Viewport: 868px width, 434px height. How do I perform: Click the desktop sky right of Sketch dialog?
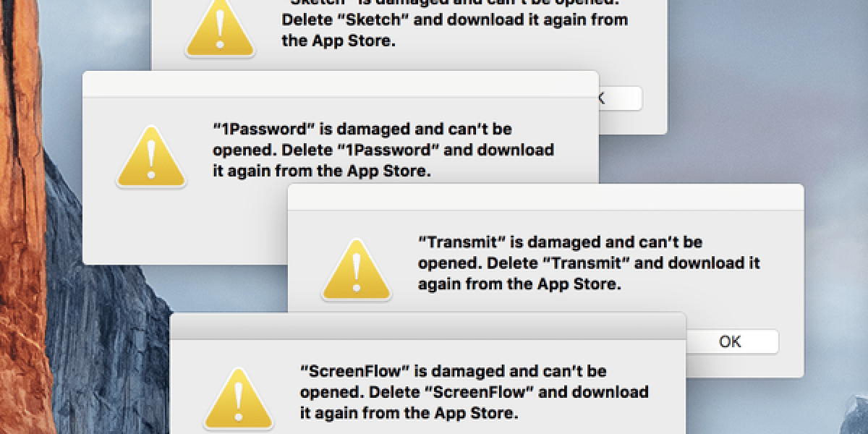click(759, 72)
